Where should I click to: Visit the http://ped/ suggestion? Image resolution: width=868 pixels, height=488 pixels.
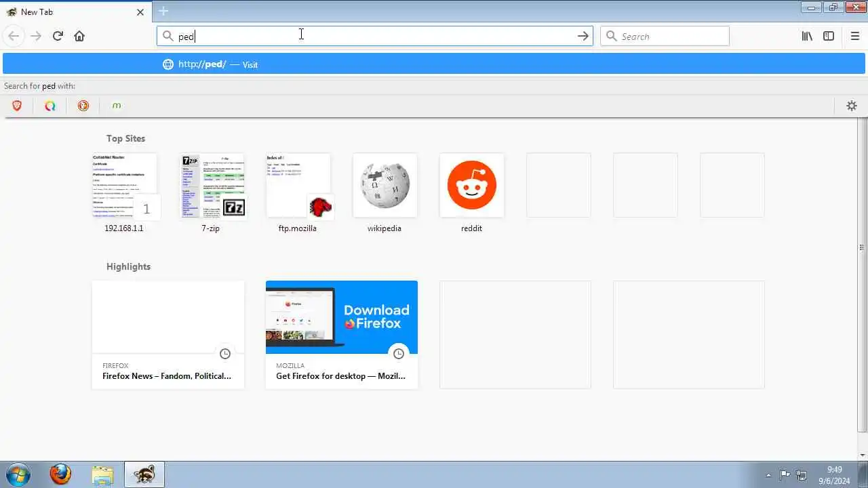coord(434,64)
